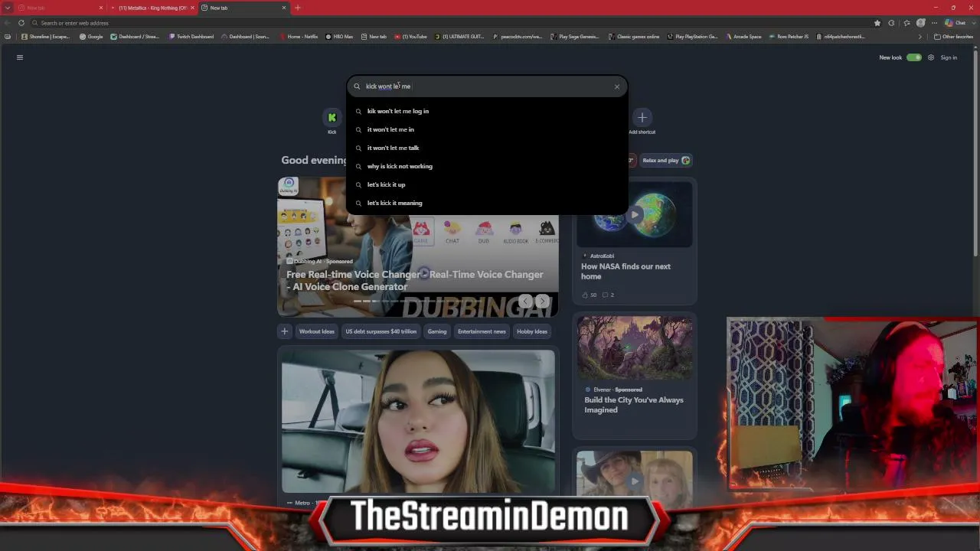Screen dimensions: 980x551
Task: Open the woman in car video card
Action: [418, 421]
